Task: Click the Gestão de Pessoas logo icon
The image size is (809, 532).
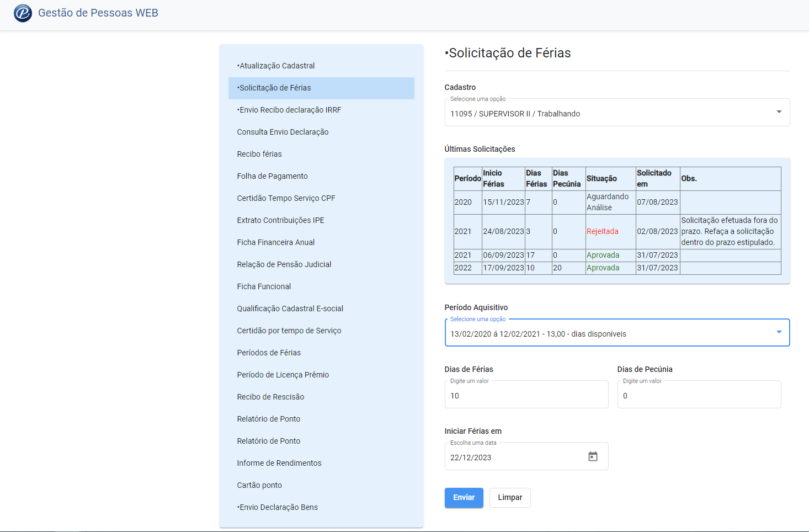Action: (x=23, y=13)
